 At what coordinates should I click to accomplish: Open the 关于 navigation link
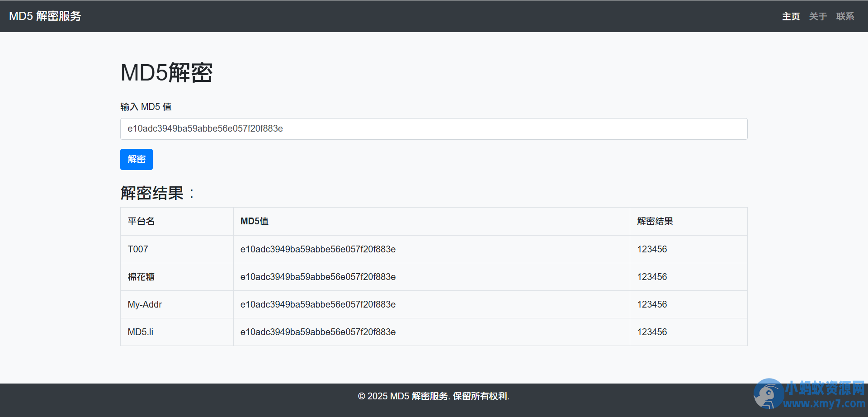818,16
